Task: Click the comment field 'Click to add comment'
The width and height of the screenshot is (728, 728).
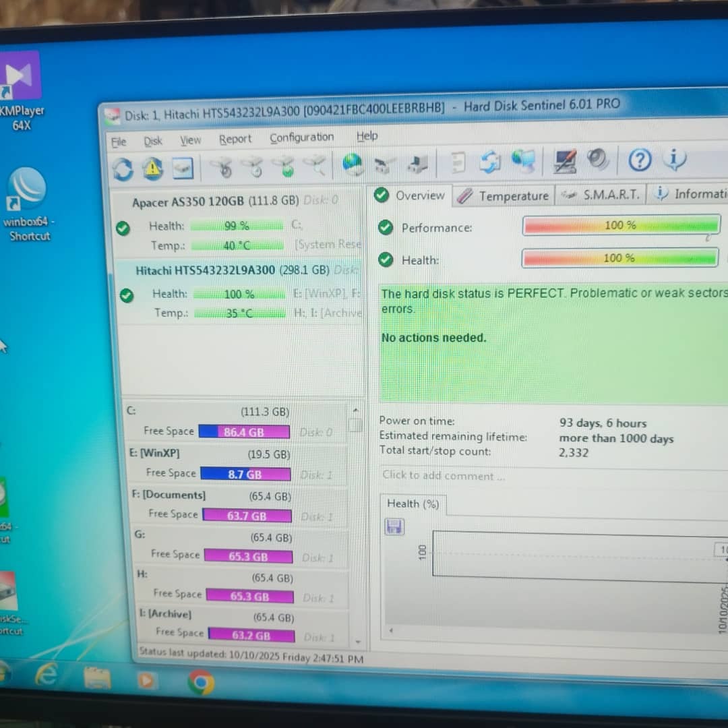Action: (x=472, y=476)
